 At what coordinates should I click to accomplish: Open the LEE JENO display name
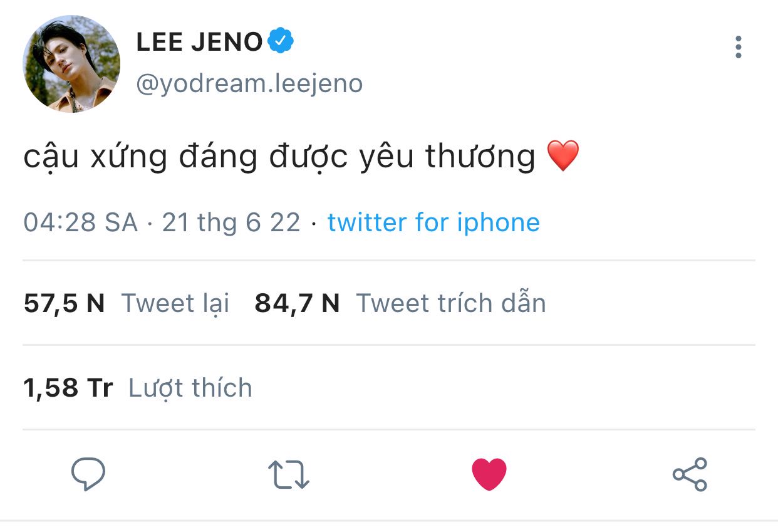[199, 42]
